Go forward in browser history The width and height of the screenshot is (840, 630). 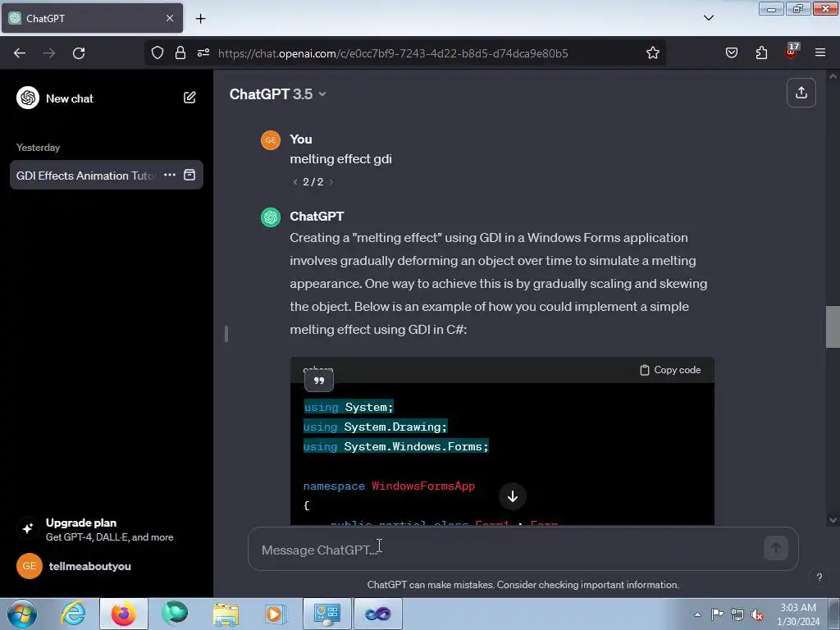[49, 53]
